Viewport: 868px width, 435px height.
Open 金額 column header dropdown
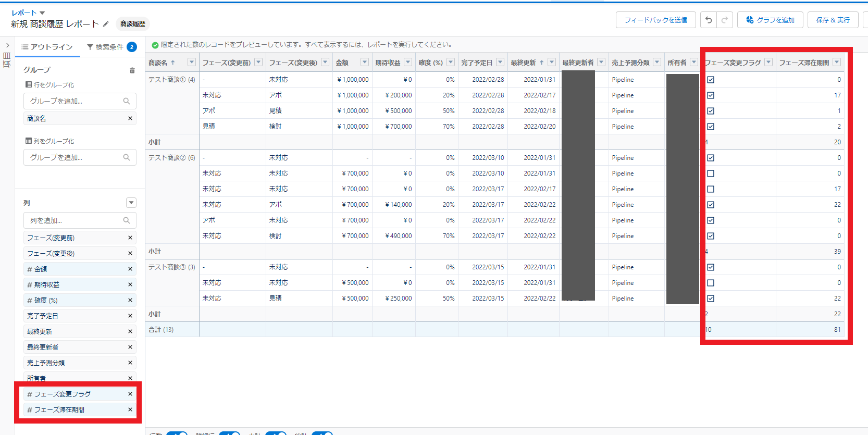tap(365, 62)
